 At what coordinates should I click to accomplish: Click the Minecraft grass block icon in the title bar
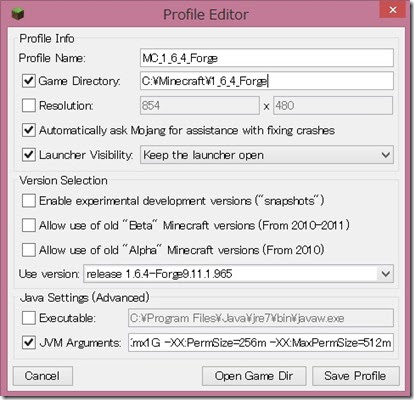(x=18, y=14)
